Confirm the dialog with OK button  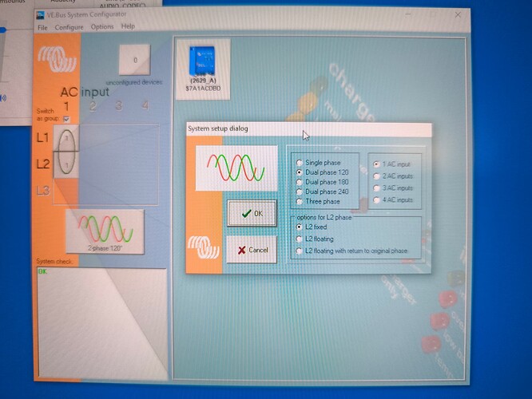[252, 213]
